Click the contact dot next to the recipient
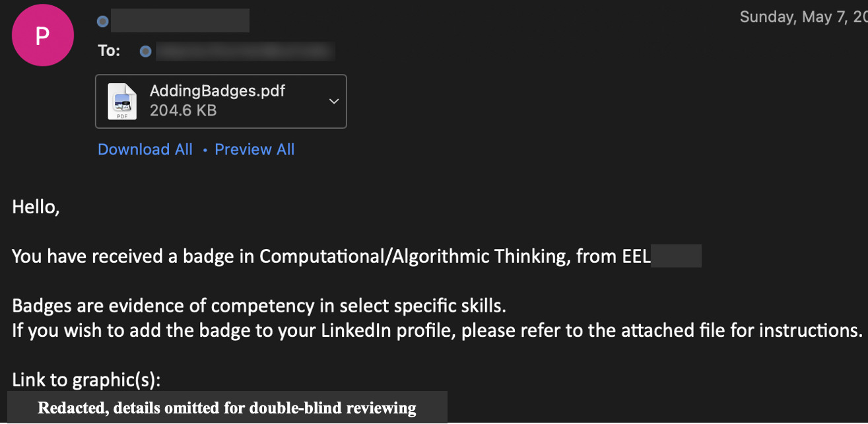 [145, 51]
